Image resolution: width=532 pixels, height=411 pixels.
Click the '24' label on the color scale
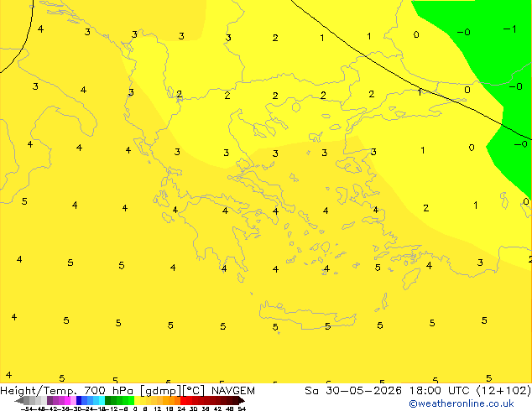click(181, 408)
